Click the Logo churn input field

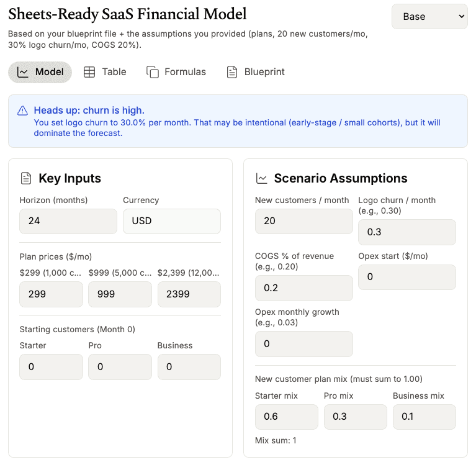coord(406,232)
